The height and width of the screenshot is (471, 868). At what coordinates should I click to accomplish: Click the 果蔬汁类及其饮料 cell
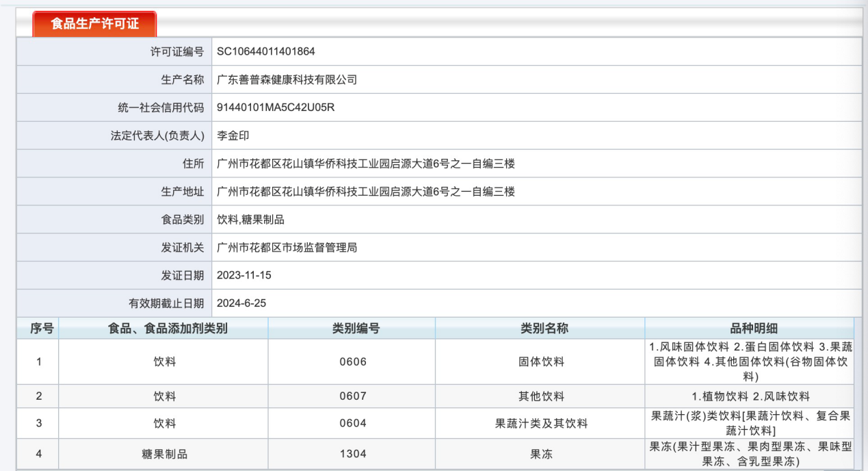[541, 424]
